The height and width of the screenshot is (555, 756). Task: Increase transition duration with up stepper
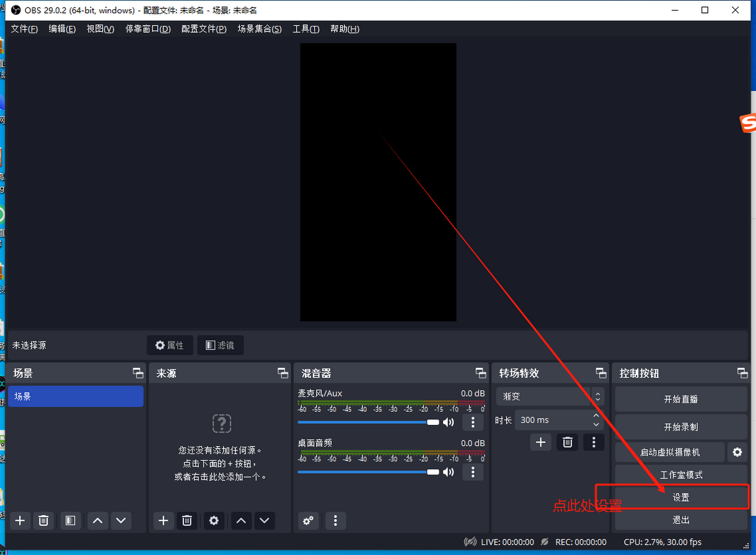[596, 416]
